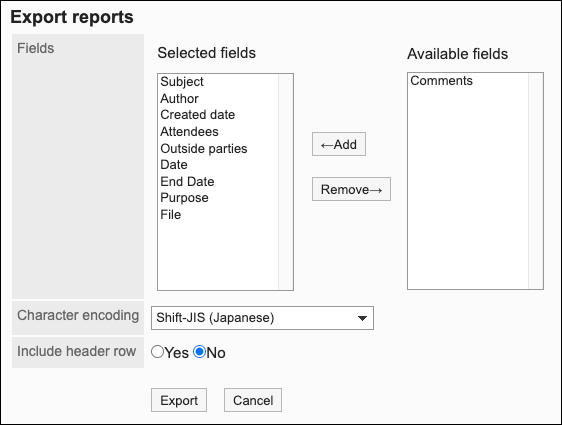The image size is (562, 425).
Task: Select Outside parties in Selected fields
Action: point(218,148)
